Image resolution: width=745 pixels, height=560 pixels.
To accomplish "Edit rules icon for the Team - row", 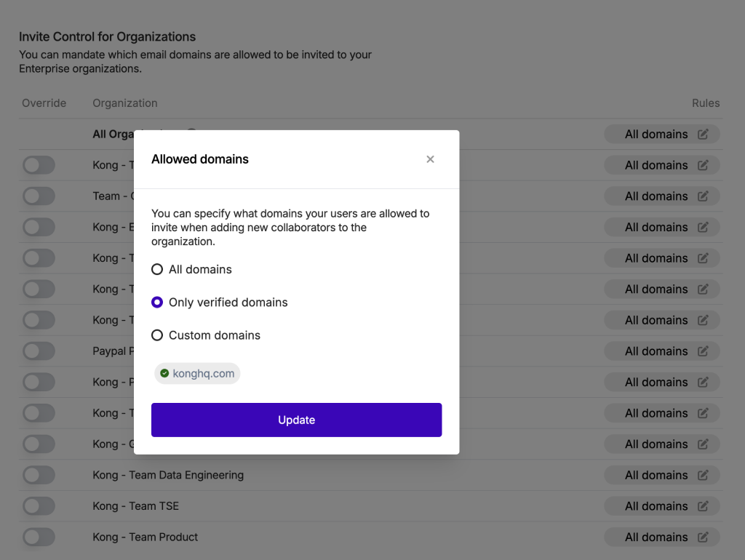I will (703, 196).
